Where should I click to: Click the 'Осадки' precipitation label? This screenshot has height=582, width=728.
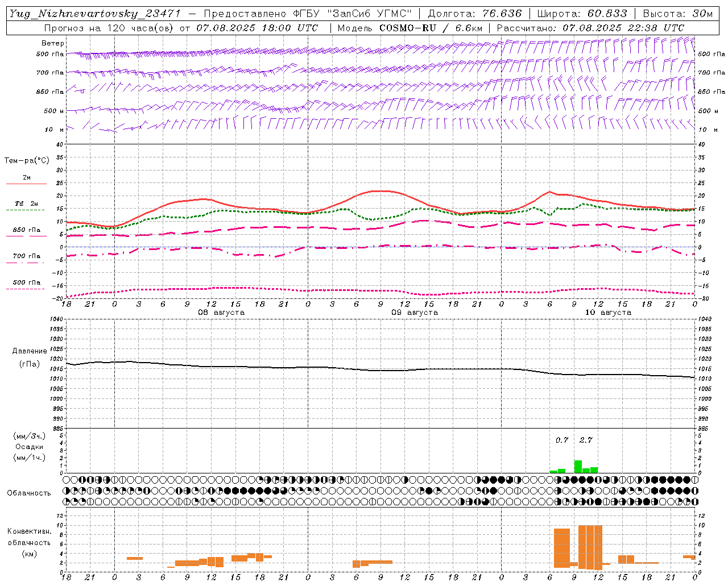(x=30, y=447)
